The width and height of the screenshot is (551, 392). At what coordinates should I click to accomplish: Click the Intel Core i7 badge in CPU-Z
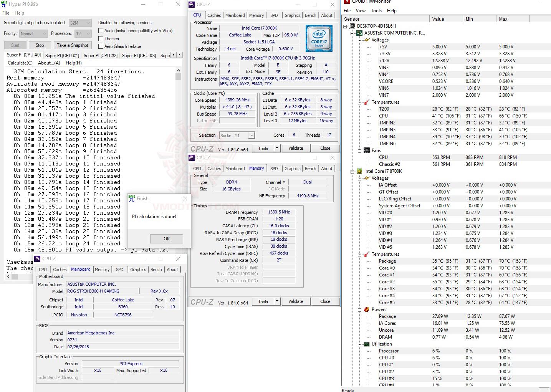pyautogui.click(x=319, y=38)
